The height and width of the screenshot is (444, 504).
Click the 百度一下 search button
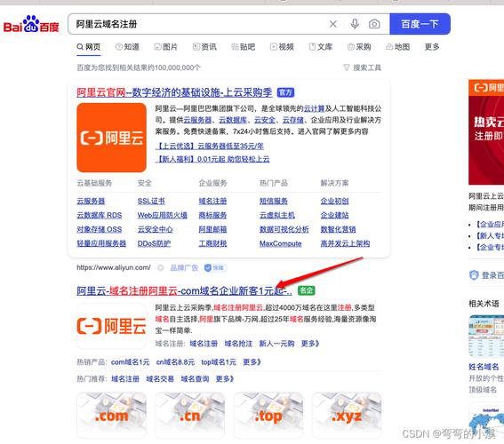(x=420, y=24)
